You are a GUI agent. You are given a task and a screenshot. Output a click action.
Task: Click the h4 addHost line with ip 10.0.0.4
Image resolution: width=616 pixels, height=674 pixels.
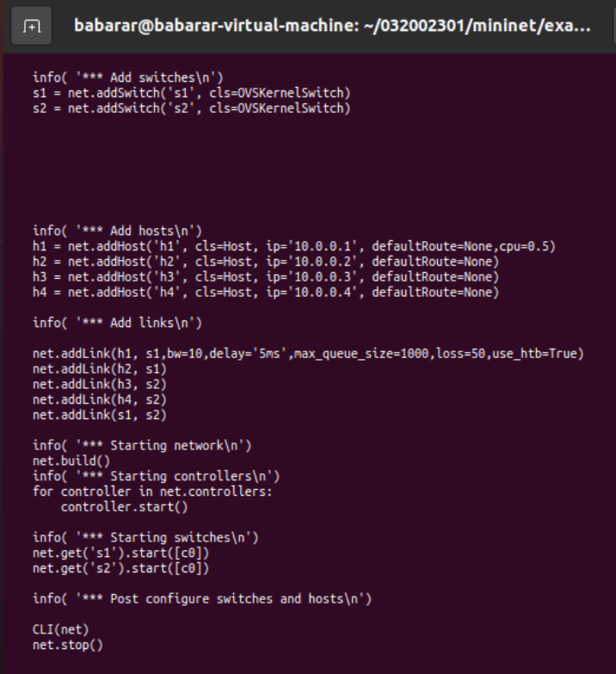266,293
